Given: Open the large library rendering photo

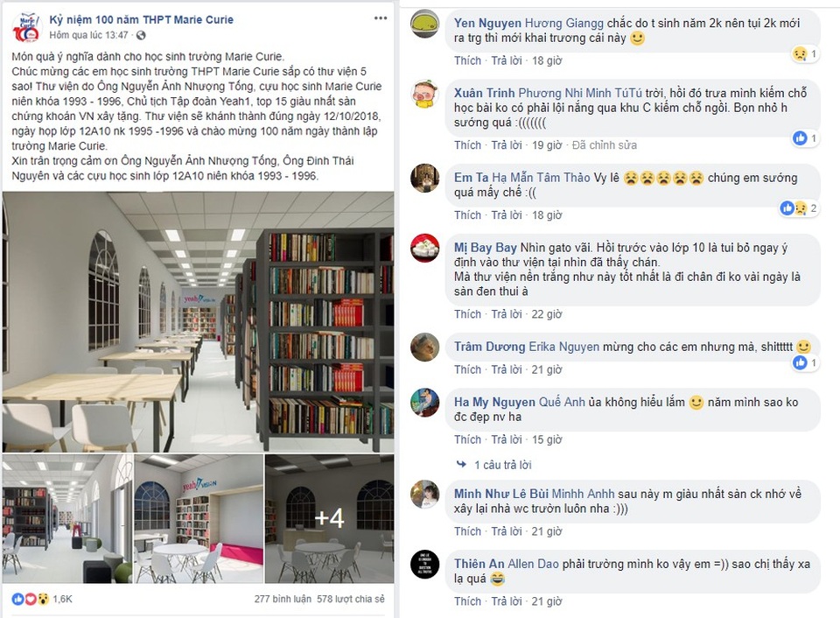Looking at the screenshot, I should (199, 322).
